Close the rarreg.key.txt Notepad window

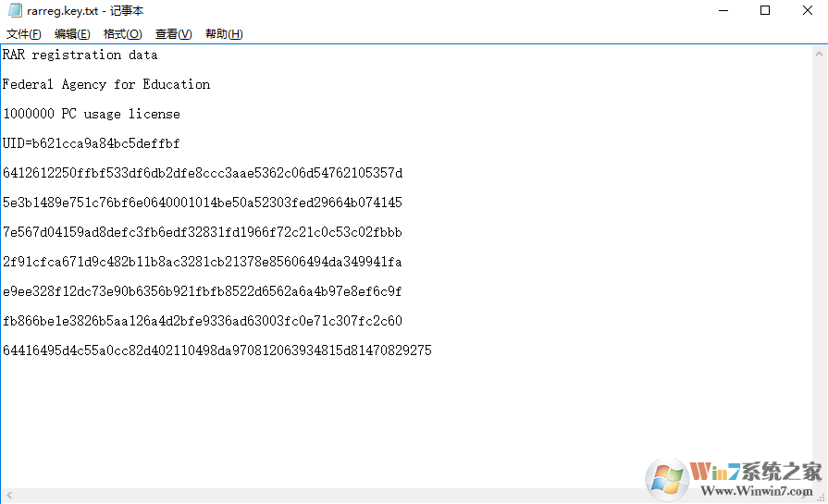click(808, 10)
